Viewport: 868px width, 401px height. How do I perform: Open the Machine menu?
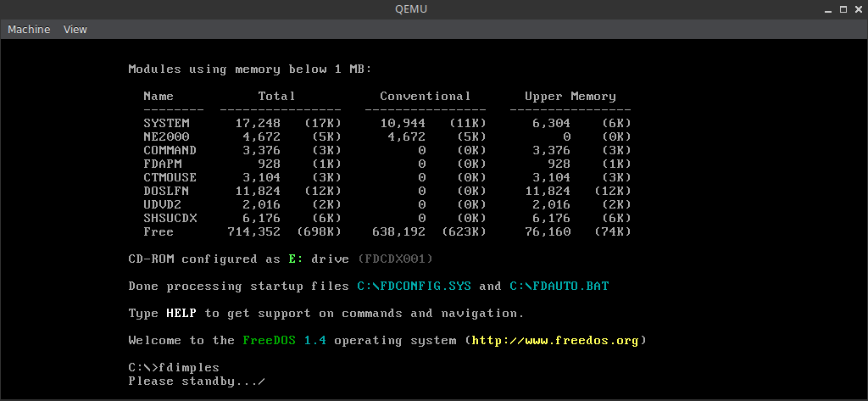click(x=29, y=30)
